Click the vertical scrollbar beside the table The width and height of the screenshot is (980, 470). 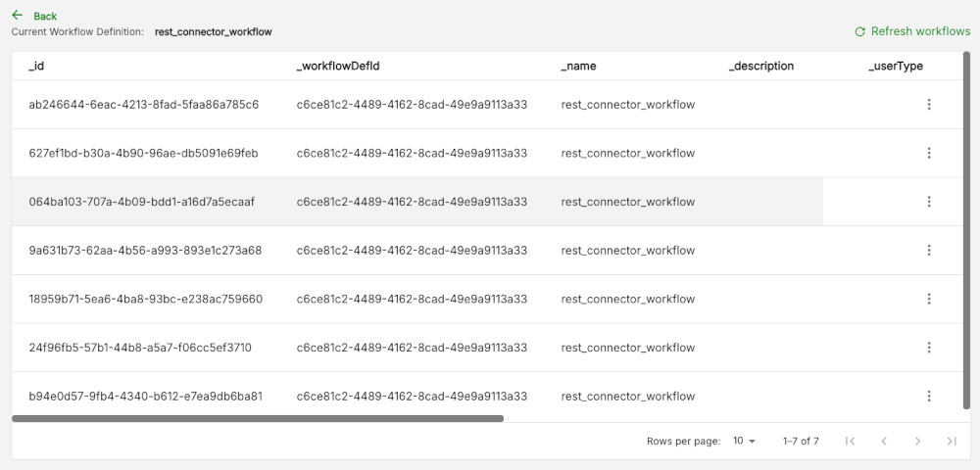(x=967, y=230)
